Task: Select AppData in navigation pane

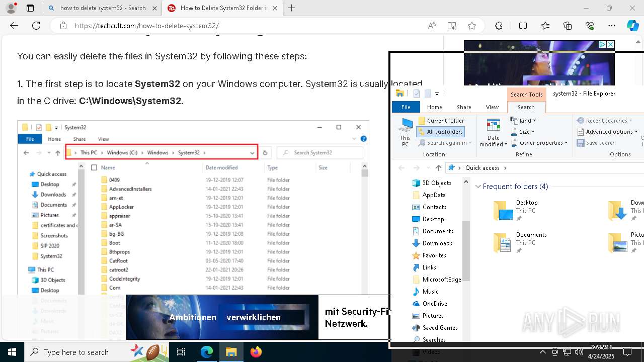Action: click(434, 195)
